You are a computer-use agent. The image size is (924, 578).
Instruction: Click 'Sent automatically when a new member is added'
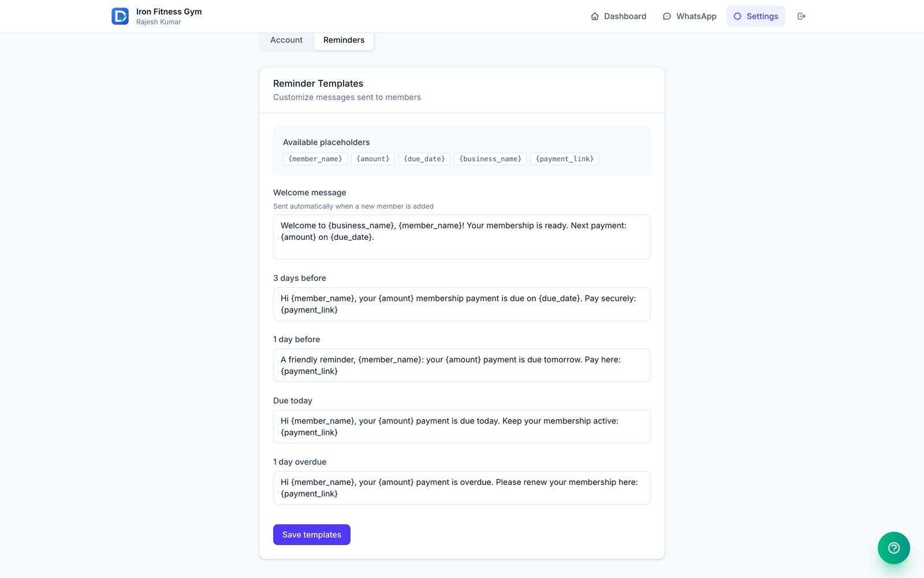pyautogui.click(x=353, y=206)
